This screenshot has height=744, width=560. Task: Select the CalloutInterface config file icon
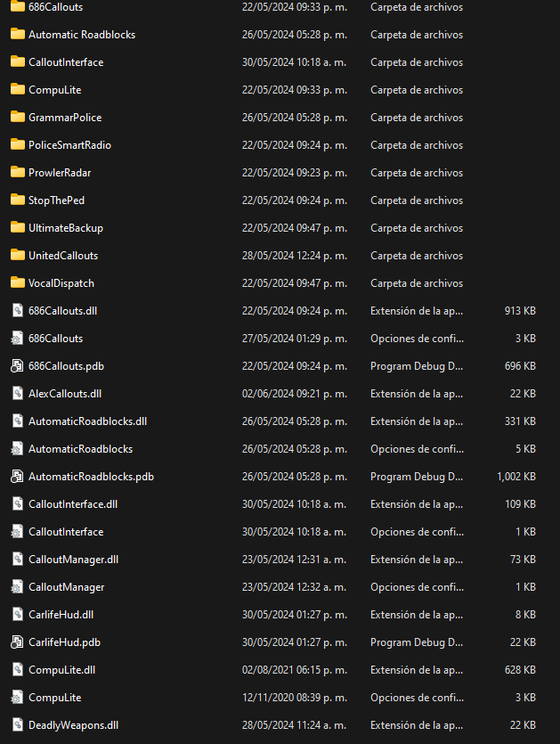click(17, 531)
